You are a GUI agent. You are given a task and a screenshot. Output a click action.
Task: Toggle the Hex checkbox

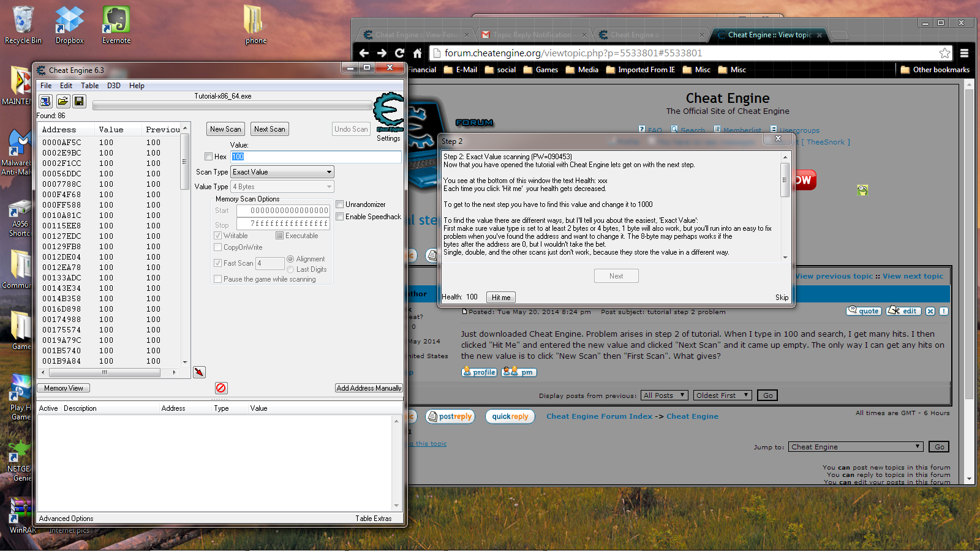pos(209,157)
